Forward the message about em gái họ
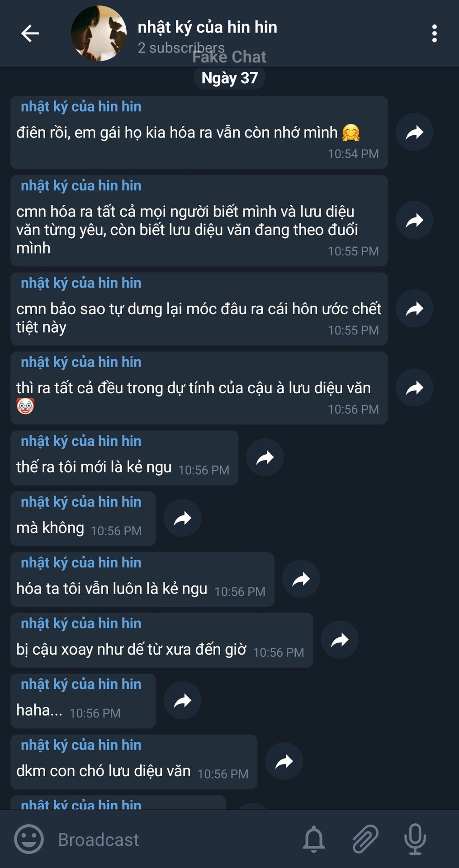The width and height of the screenshot is (459, 868). 415,132
